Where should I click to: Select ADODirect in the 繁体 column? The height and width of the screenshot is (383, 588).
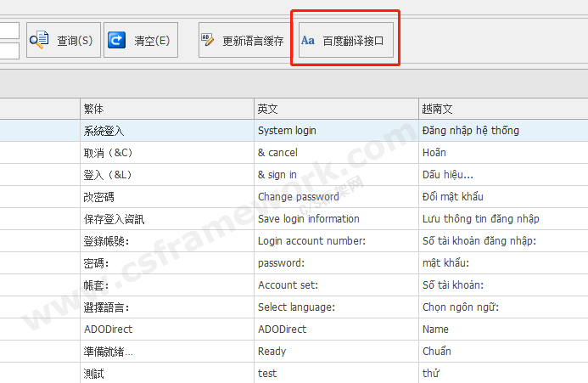pos(109,329)
